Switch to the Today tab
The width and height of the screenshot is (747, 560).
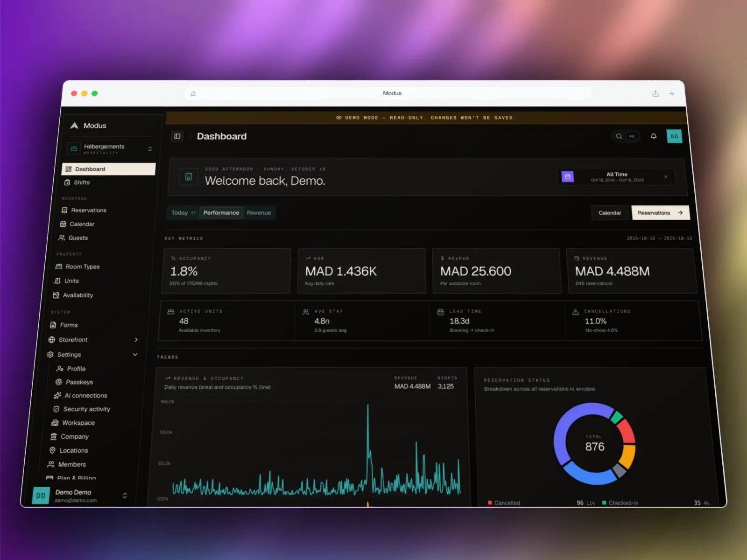pos(183,213)
